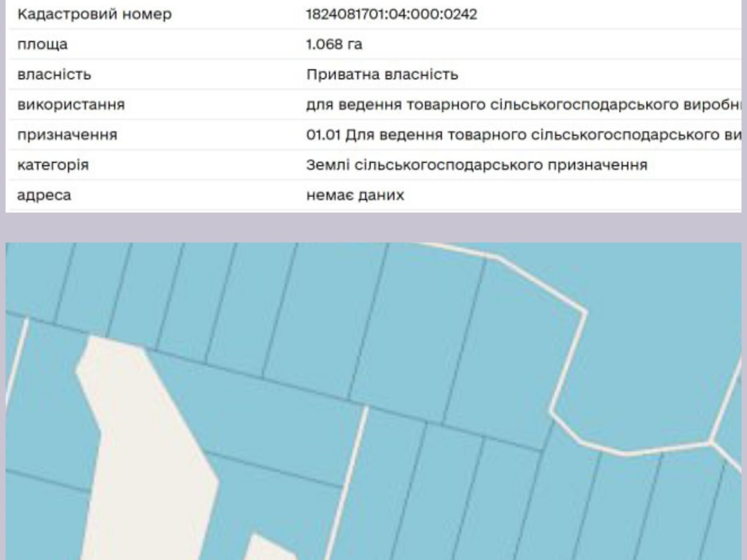Select the 'немає даних' address value
This screenshot has height=560, width=747.
tap(355, 195)
